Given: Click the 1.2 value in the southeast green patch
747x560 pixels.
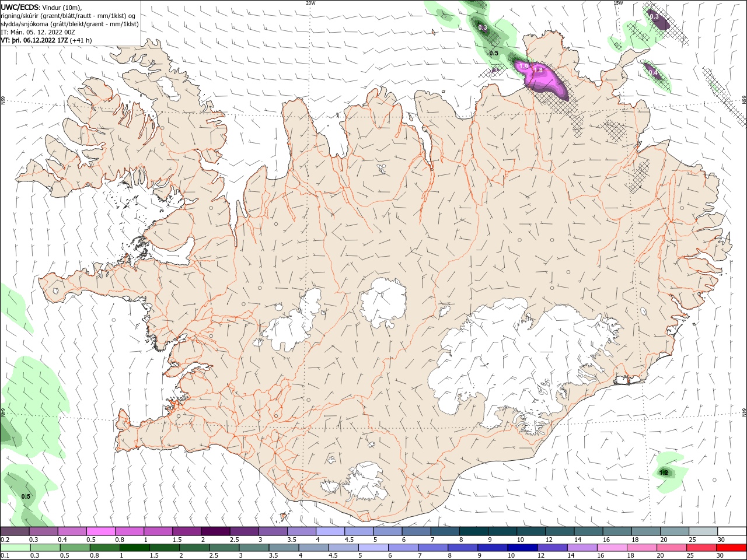Looking at the screenshot, I should point(663,472).
